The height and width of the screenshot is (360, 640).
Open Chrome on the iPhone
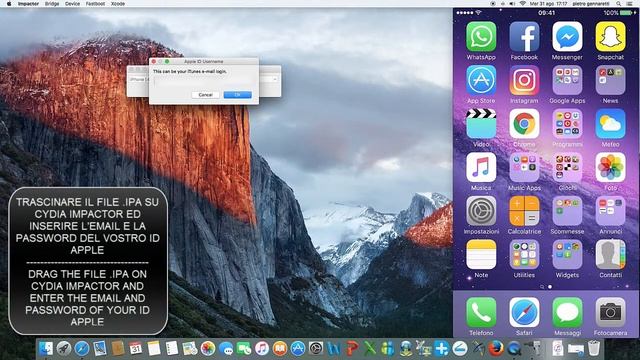524,124
